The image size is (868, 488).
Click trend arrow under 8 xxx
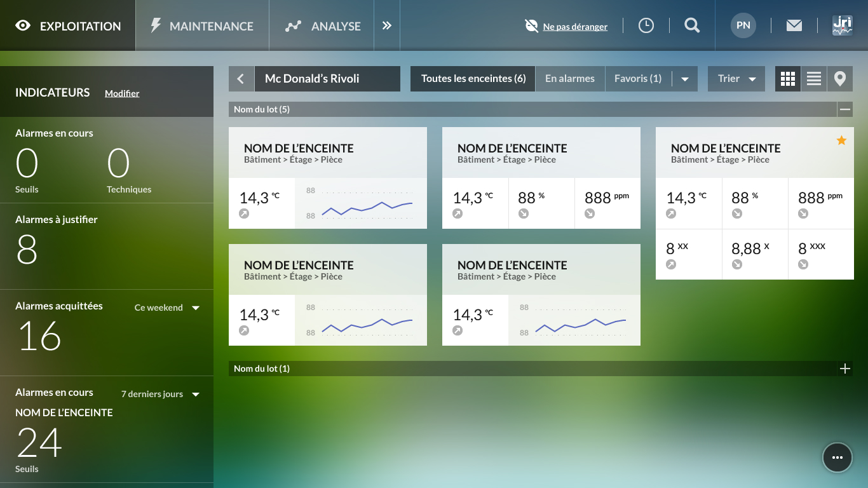click(x=803, y=264)
